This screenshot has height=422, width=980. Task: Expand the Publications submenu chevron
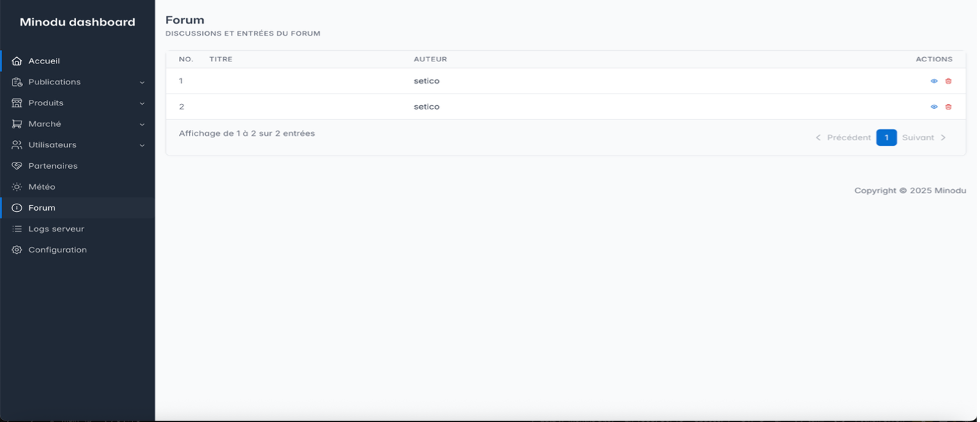coord(142,82)
